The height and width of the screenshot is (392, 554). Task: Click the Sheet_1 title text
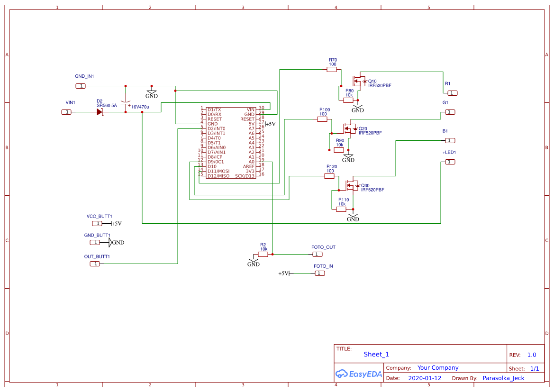pyautogui.click(x=376, y=354)
